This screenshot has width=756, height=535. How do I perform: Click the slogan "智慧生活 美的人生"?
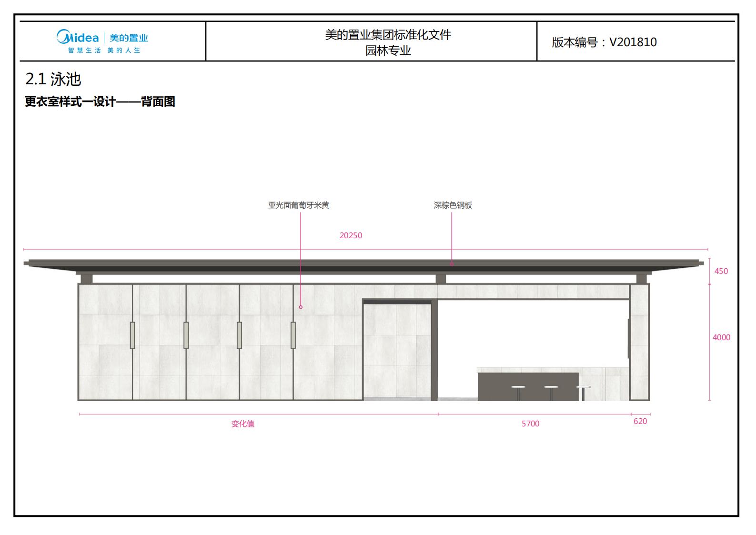coord(104,50)
